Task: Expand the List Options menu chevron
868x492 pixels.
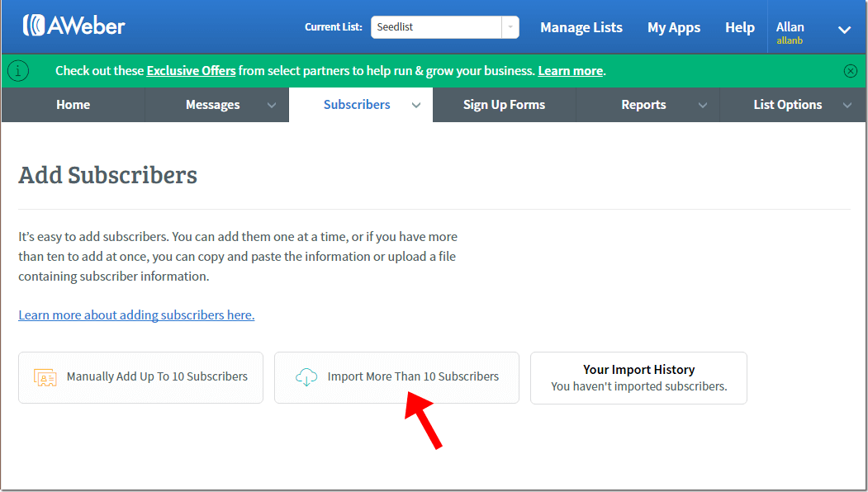Action: point(847,105)
